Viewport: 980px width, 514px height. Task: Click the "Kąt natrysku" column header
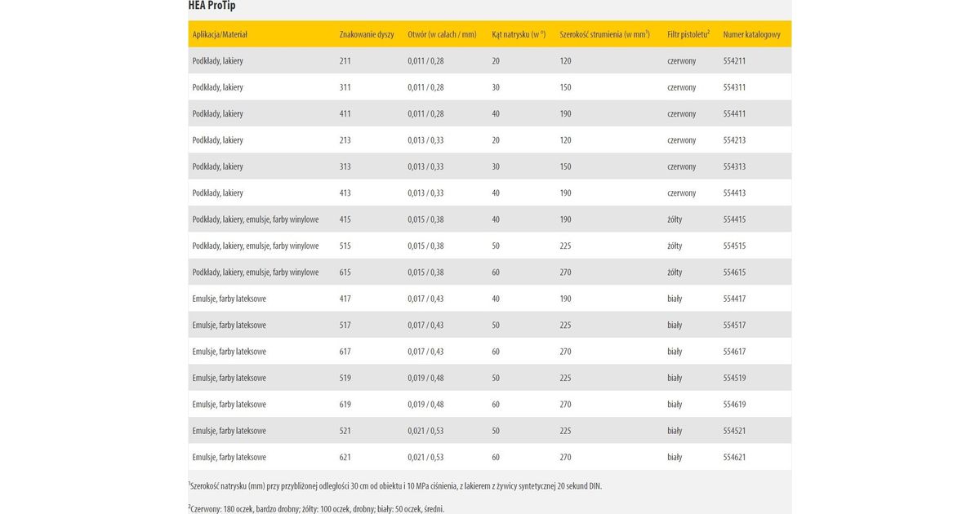(x=518, y=35)
